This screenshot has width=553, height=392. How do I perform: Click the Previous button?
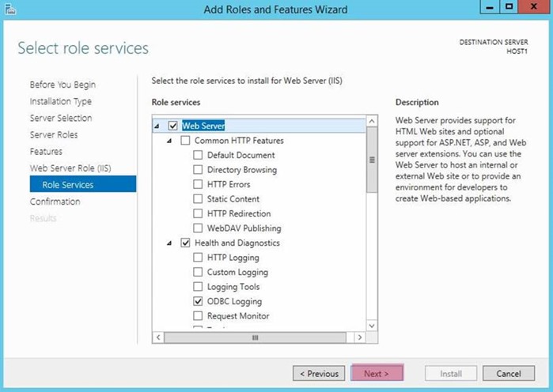coord(319,373)
